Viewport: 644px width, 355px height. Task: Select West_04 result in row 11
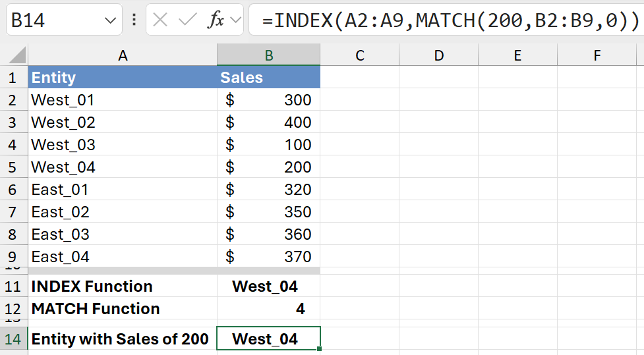pyautogui.click(x=268, y=286)
